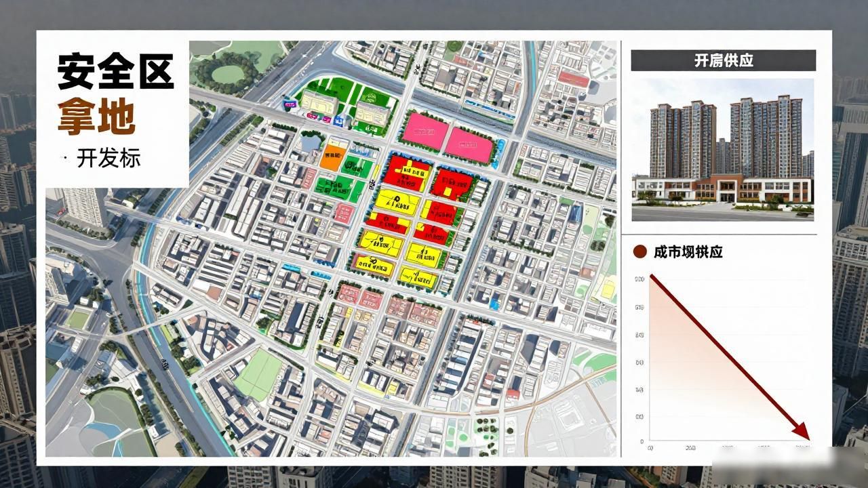Screen dimensions: 868x488
Task: Click the brown dot beside the chart title
Action: pos(639,252)
